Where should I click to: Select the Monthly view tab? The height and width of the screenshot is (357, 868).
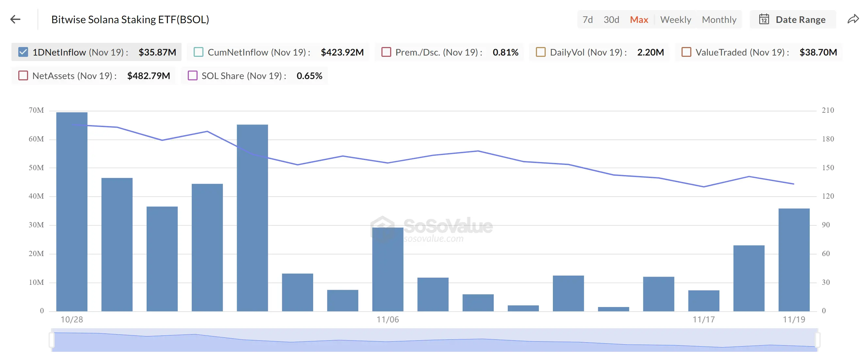pyautogui.click(x=719, y=19)
